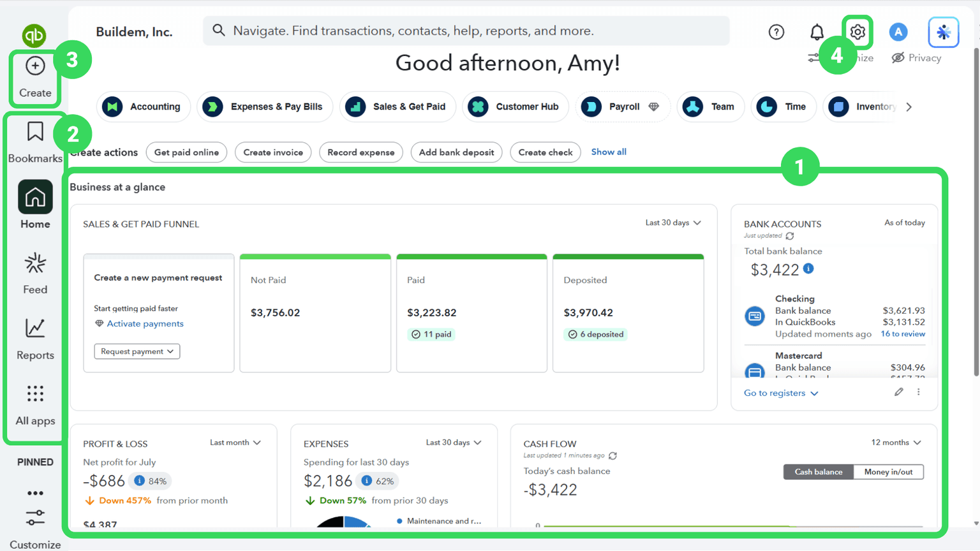Click Add bank deposit action
The height and width of the screenshot is (551, 980).
(456, 152)
